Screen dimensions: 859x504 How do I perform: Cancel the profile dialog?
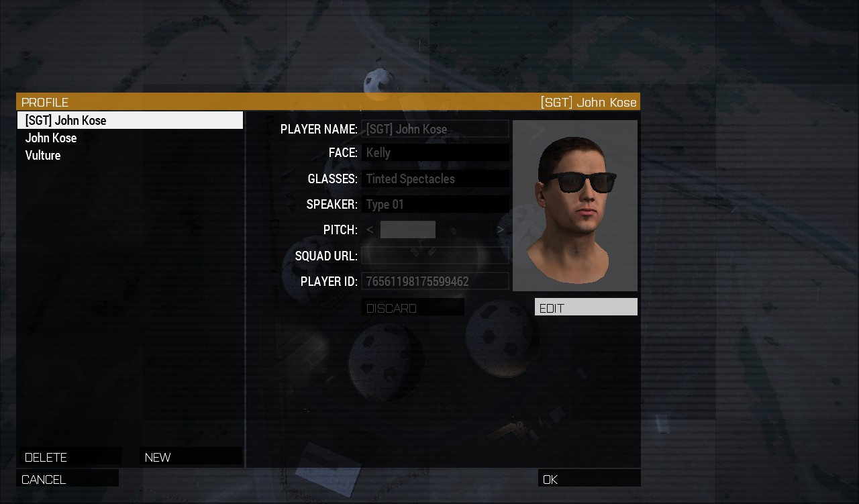tap(67, 478)
